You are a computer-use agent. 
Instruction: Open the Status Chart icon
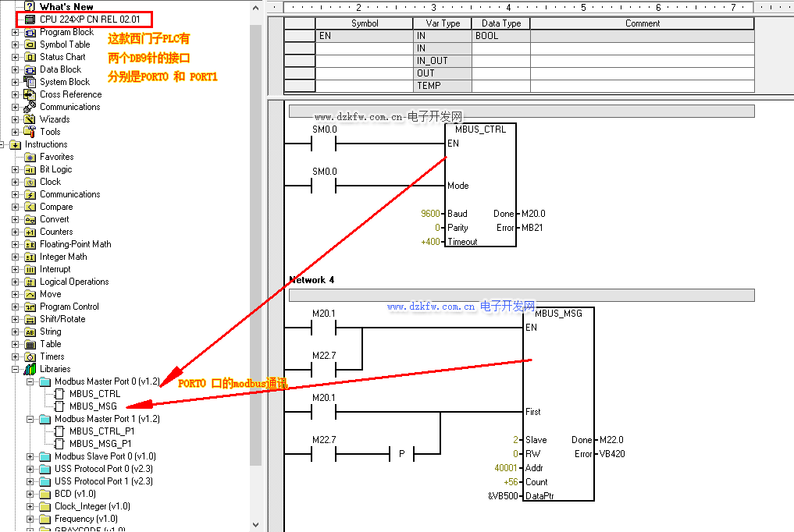(x=30, y=57)
